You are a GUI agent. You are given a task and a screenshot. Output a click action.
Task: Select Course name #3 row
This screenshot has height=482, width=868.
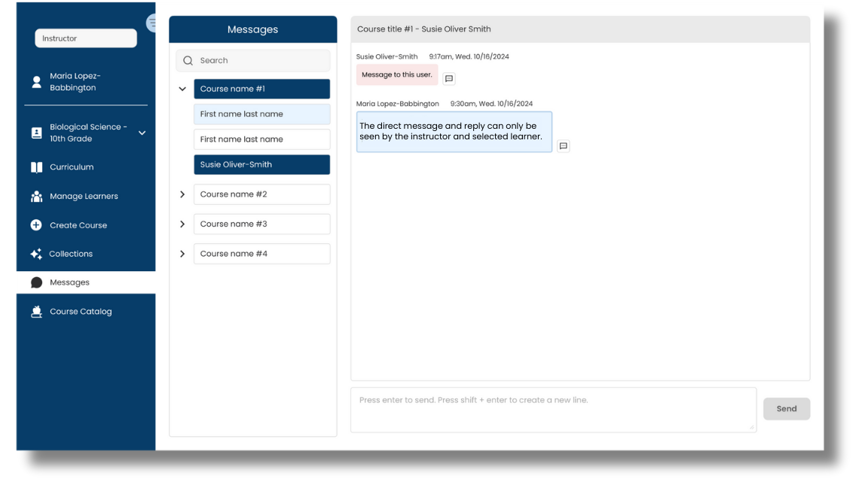click(x=262, y=224)
